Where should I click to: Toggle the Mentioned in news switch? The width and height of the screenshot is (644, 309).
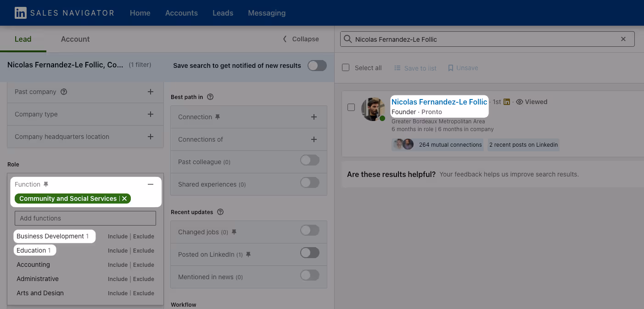coord(310,275)
